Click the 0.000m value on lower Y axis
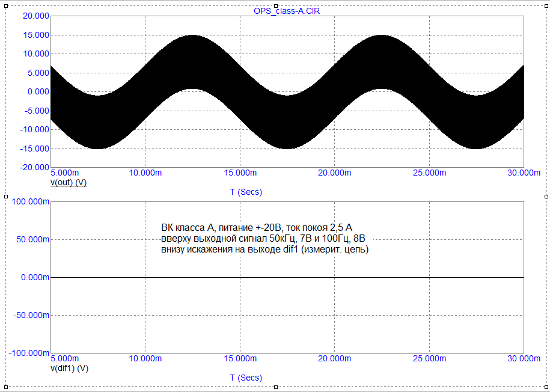Image resolution: width=550 pixels, height=392 pixels. point(35,277)
